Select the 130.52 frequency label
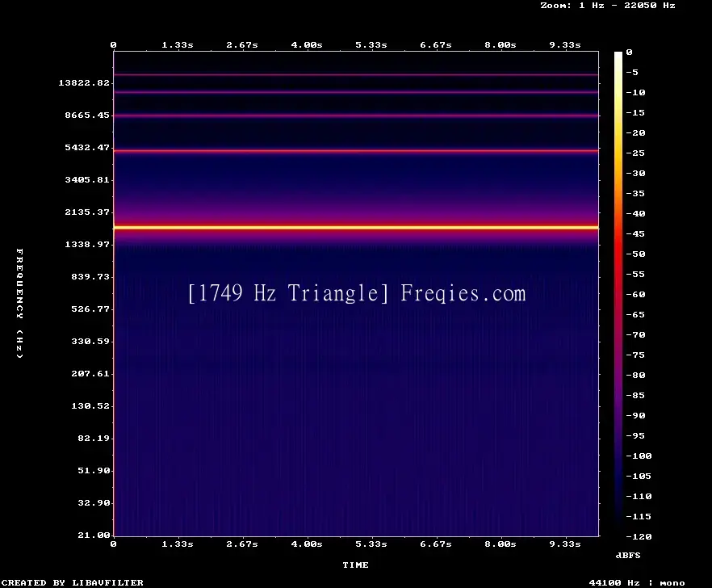 [90, 405]
